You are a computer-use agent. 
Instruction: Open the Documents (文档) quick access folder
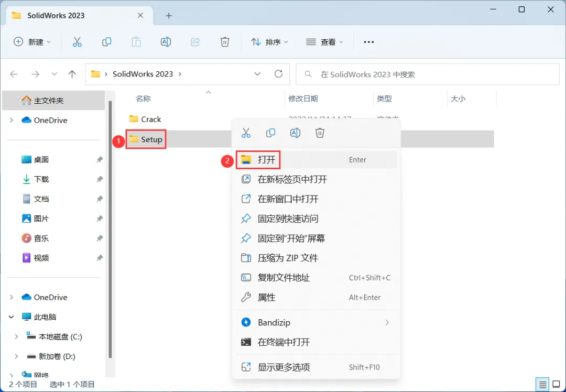point(36,199)
